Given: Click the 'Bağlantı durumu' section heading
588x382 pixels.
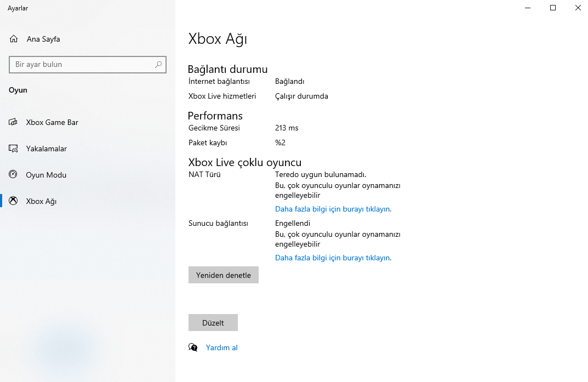Looking at the screenshot, I should tap(227, 69).
